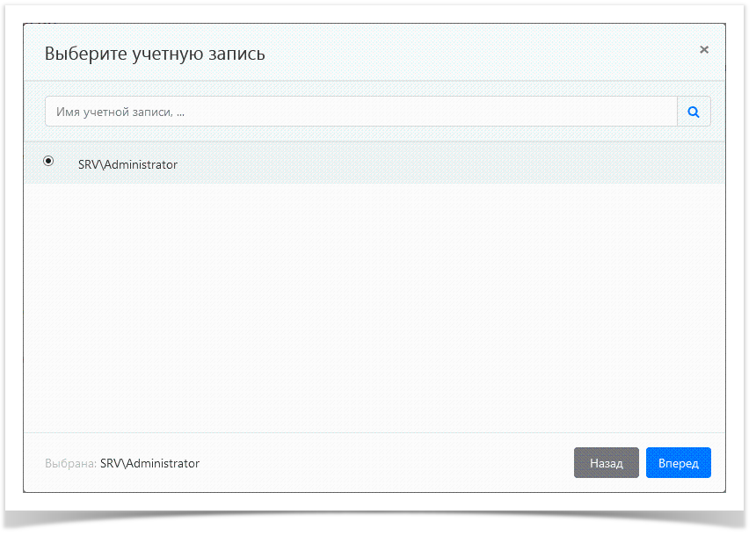Place cursor in Имя учетной записи box
Image resolution: width=756 pixels, height=536 pixels.
(x=352, y=112)
